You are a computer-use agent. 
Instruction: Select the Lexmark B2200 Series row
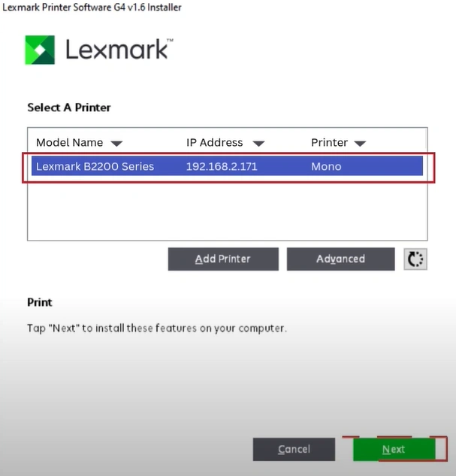227,166
